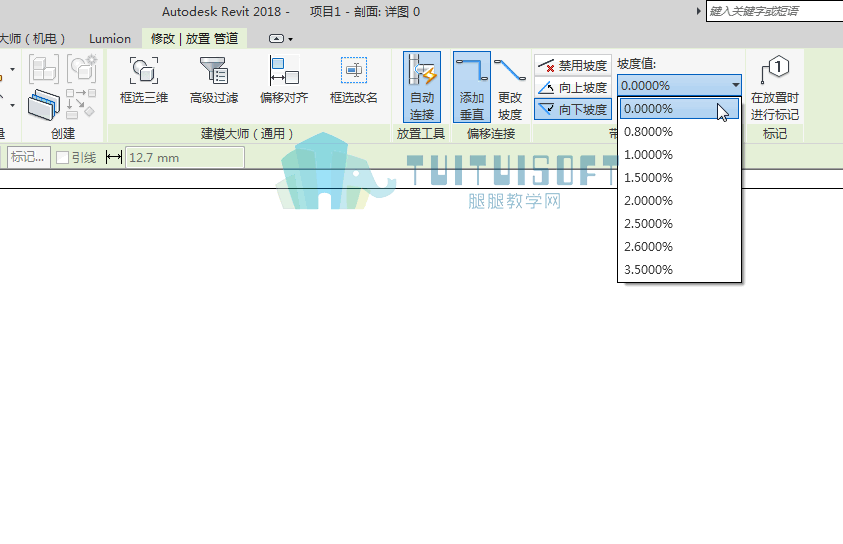This screenshot has width=843, height=544.
Task: Select 2.0000% slope value
Action: click(x=680, y=201)
